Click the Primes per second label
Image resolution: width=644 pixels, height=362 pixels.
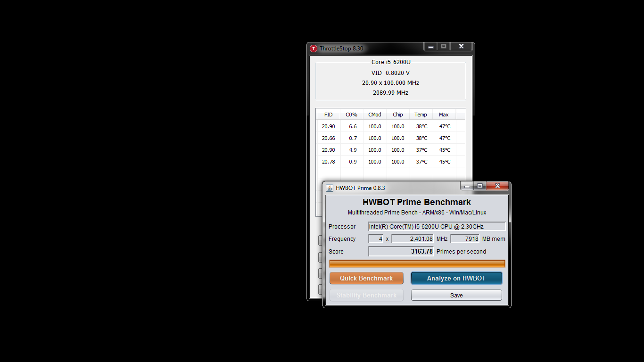[461, 252]
